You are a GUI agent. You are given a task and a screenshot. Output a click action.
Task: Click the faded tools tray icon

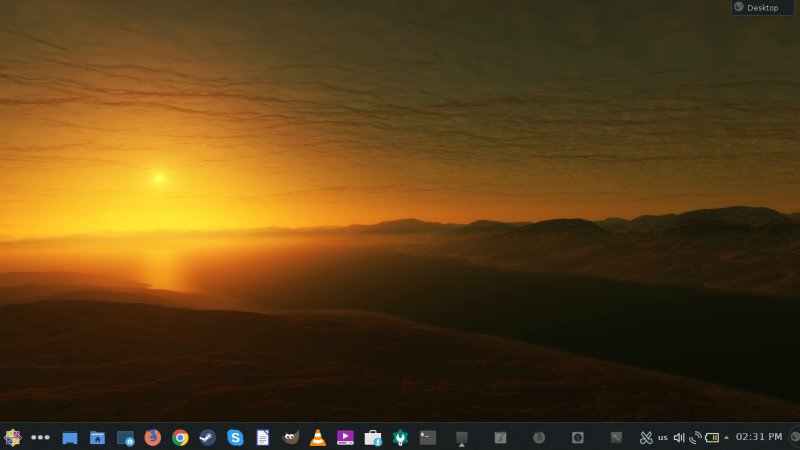[616, 437]
